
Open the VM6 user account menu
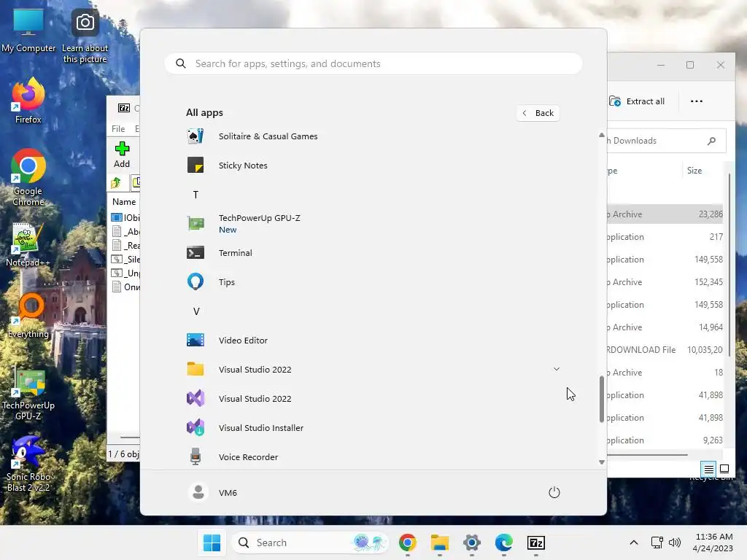pos(212,492)
